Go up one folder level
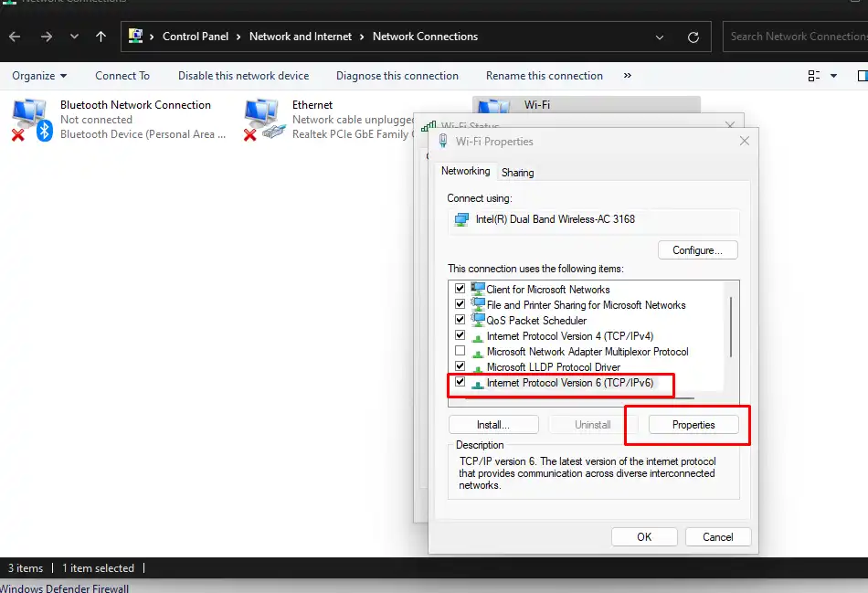Screen dimensions: 868x593 [x=101, y=37]
